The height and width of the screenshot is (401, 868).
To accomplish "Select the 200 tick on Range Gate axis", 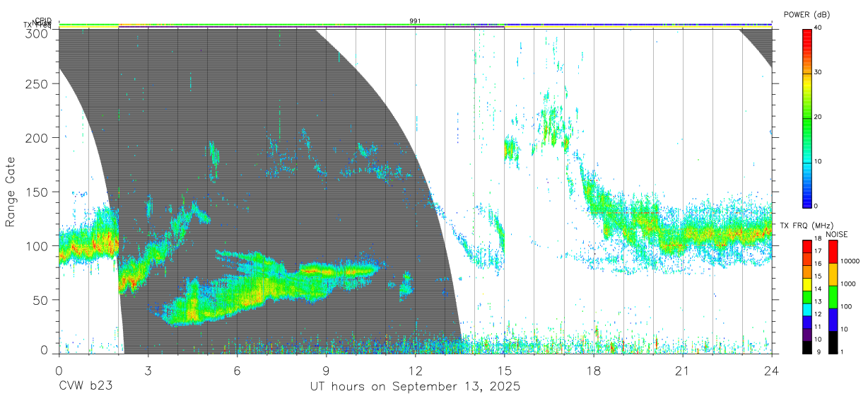I will (x=37, y=138).
